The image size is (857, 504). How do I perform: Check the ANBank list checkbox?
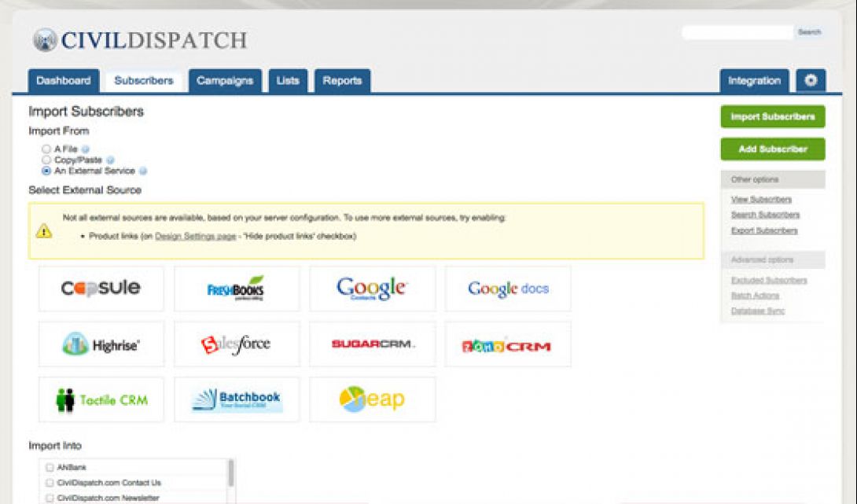(x=50, y=467)
